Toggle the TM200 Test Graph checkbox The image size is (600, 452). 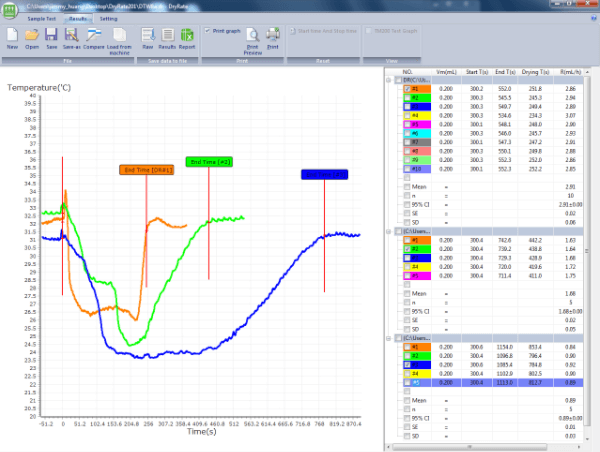click(368, 31)
